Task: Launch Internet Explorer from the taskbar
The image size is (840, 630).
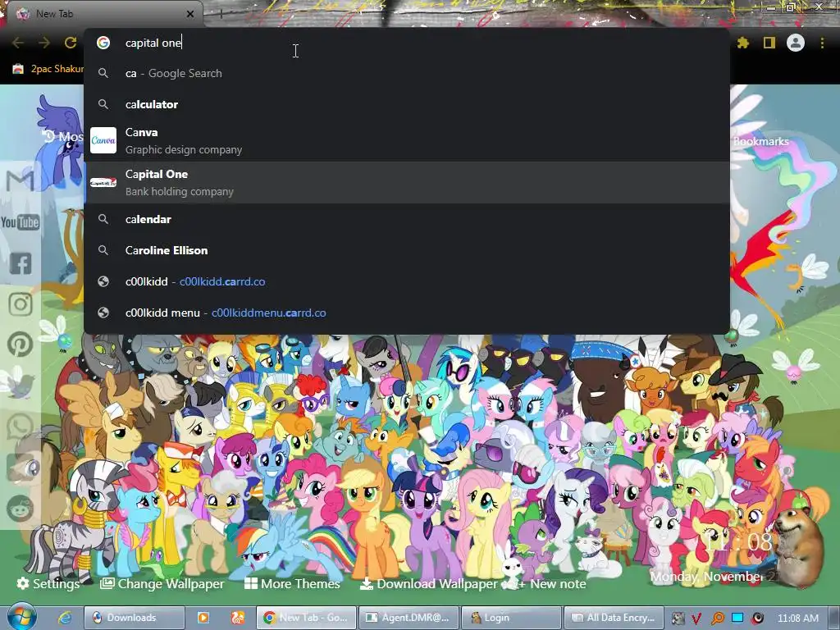Action: point(65,618)
